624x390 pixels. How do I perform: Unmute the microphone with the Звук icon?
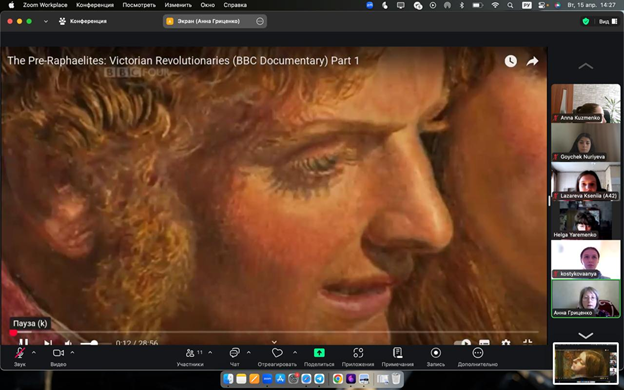[20, 353]
